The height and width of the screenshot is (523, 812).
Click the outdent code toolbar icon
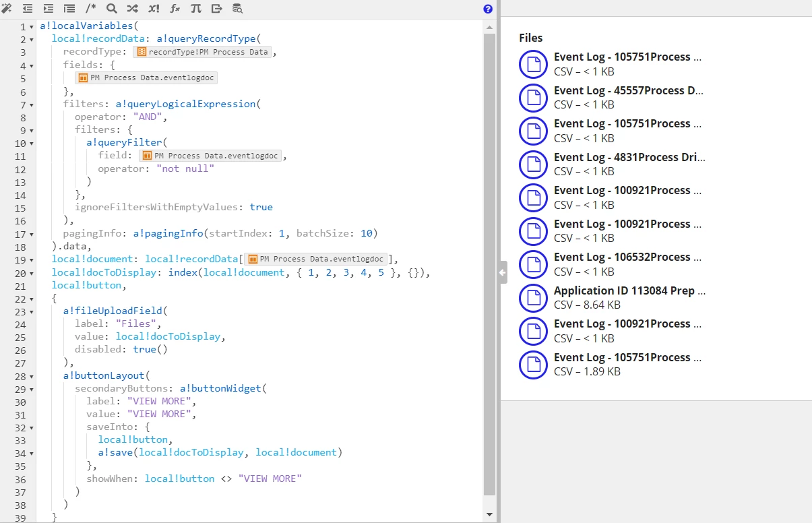point(28,9)
